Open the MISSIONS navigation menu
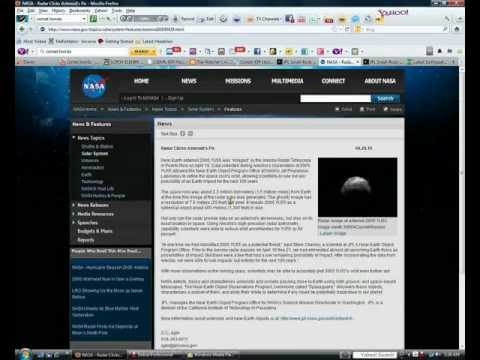The image size is (480, 360). point(238,81)
